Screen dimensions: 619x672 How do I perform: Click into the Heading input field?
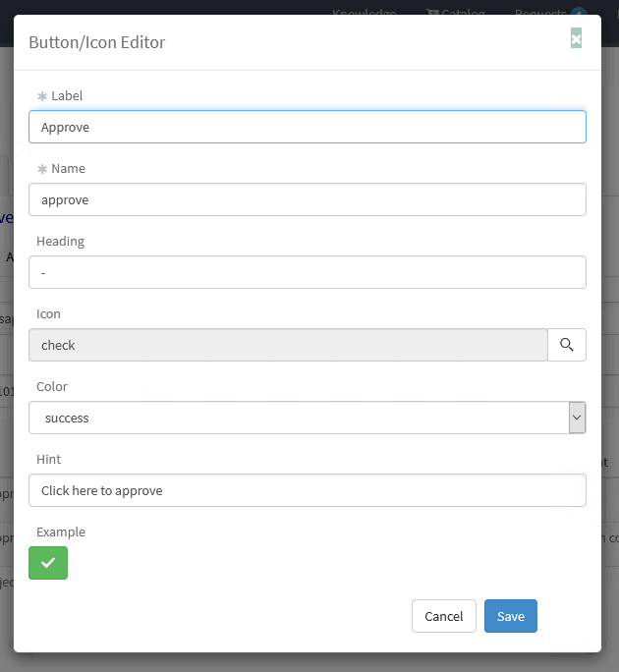(308, 272)
